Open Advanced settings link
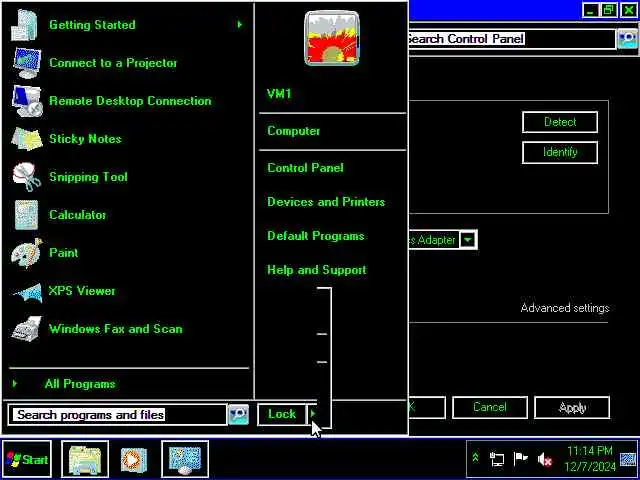 coord(565,308)
